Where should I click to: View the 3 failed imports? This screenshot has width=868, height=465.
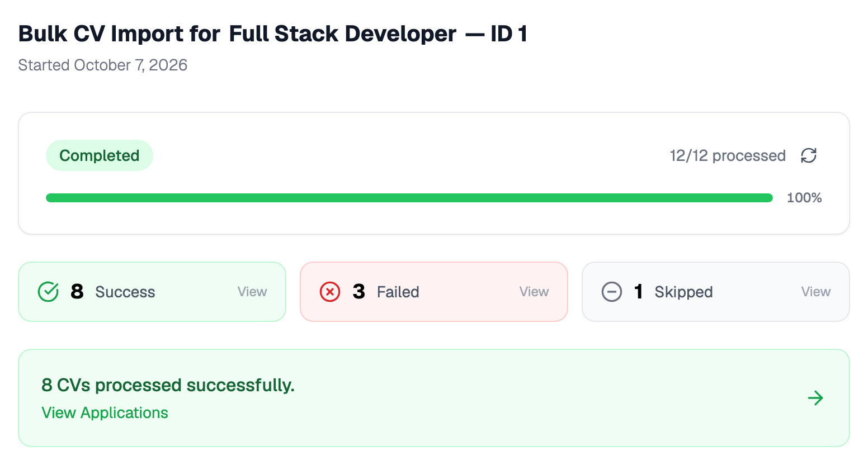point(534,292)
